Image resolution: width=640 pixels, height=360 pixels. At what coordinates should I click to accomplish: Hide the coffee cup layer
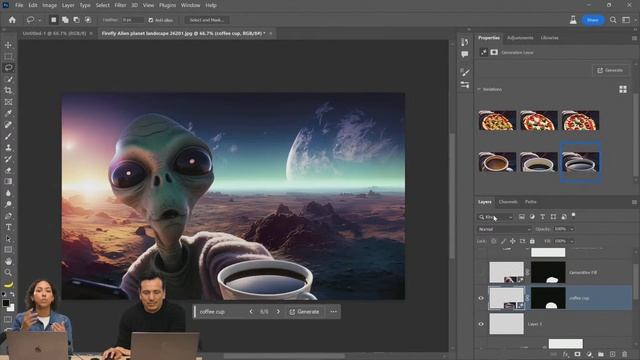click(x=481, y=298)
